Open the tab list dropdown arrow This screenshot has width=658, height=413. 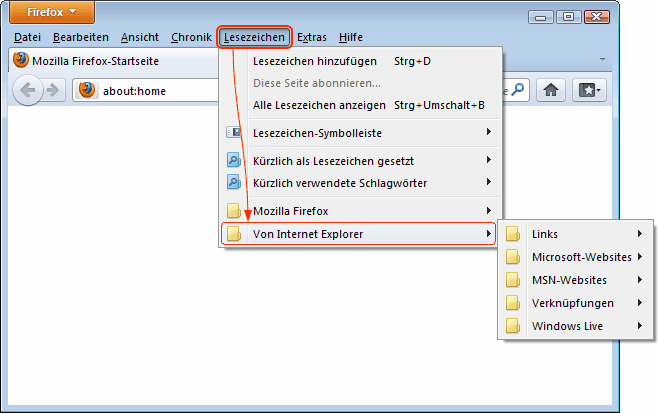tap(602, 59)
